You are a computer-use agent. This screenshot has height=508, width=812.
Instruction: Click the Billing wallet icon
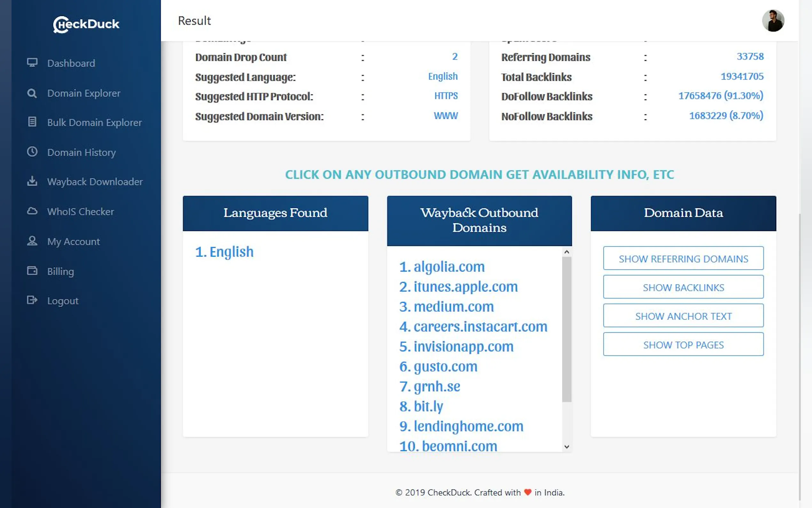[32, 270]
